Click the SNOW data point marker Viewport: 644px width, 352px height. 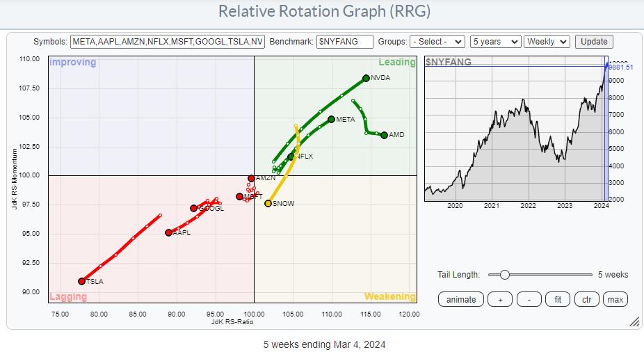pos(268,203)
